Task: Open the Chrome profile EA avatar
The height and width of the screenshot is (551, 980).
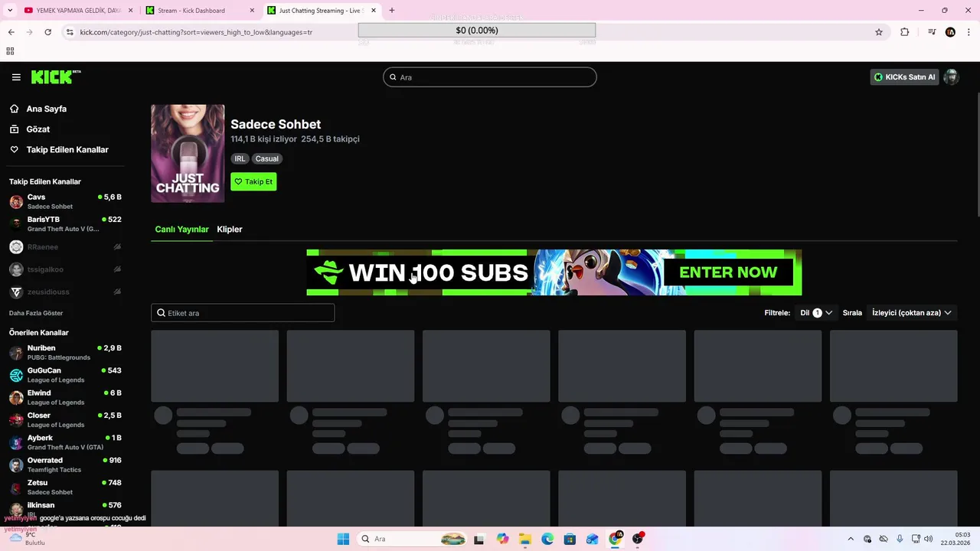Action: coord(951,32)
